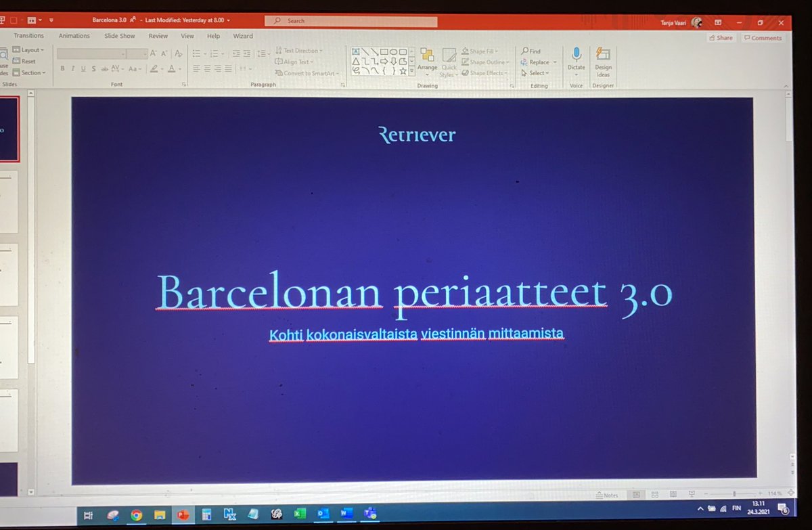Open Design Ideas pane
This screenshot has width=812, height=530.
[x=604, y=61]
